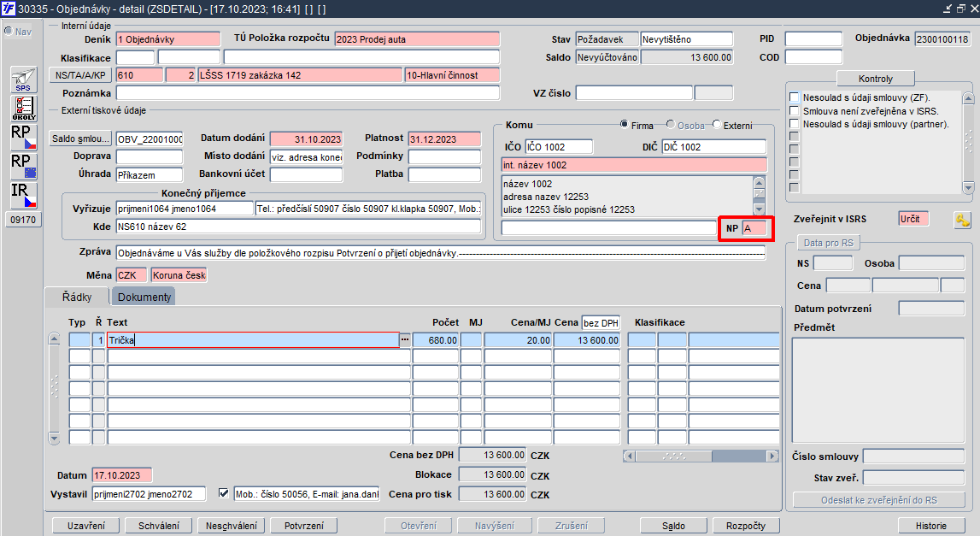Click the Objednávka number field 2300100118

pyautogui.click(x=942, y=38)
